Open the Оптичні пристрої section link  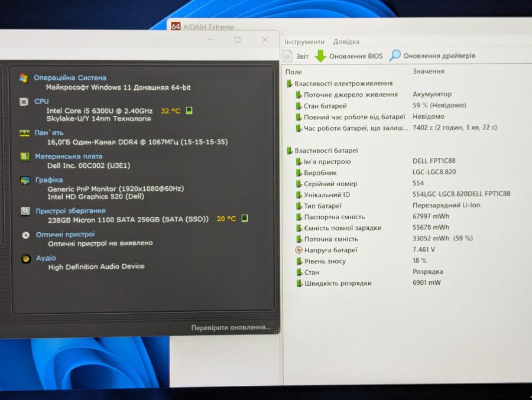click(x=66, y=235)
